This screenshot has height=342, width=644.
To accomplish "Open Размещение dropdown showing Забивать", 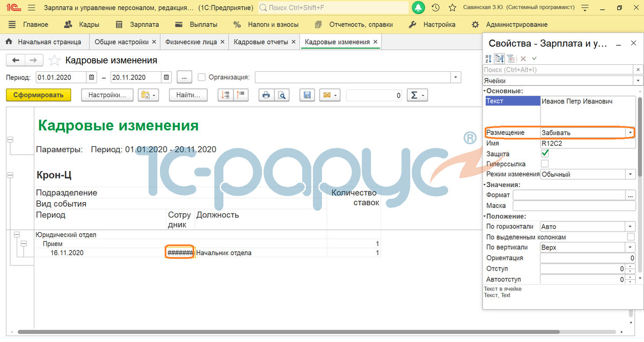I will coord(630,133).
